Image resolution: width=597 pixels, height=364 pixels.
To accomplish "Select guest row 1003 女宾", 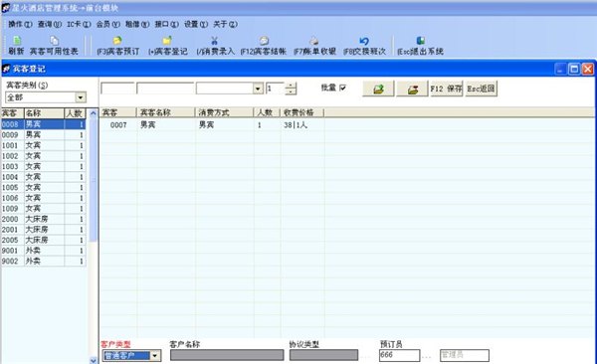I will click(44, 166).
